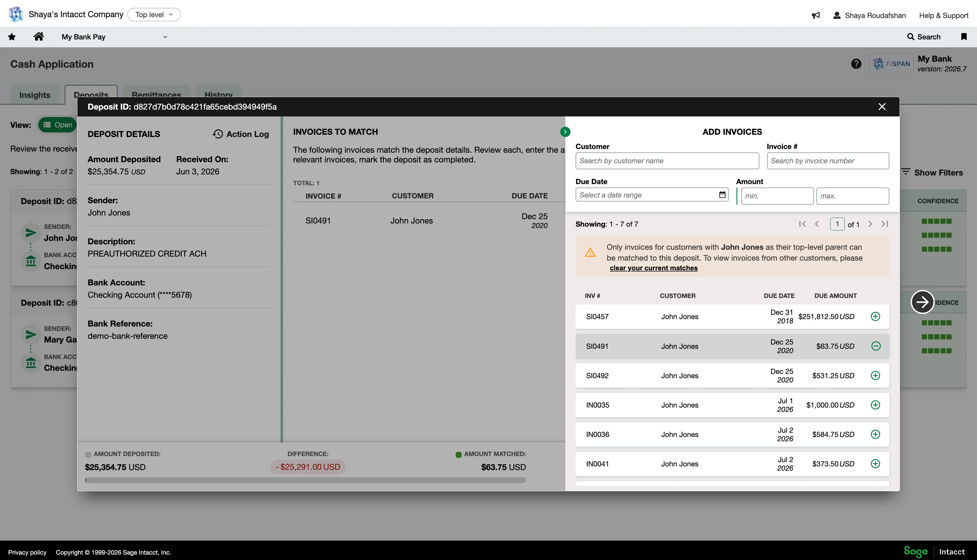Click the Showing 1 - 7 of 7 label
Screen dimensions: 977x560
click(x=607, y=224)
